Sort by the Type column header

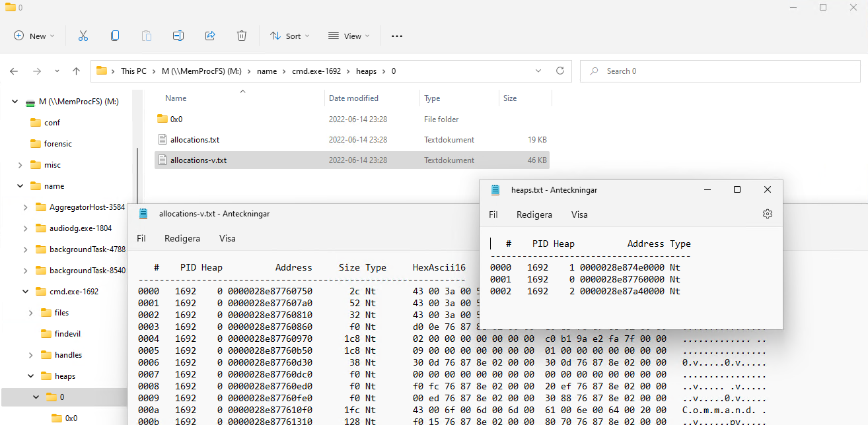point(432,98)
